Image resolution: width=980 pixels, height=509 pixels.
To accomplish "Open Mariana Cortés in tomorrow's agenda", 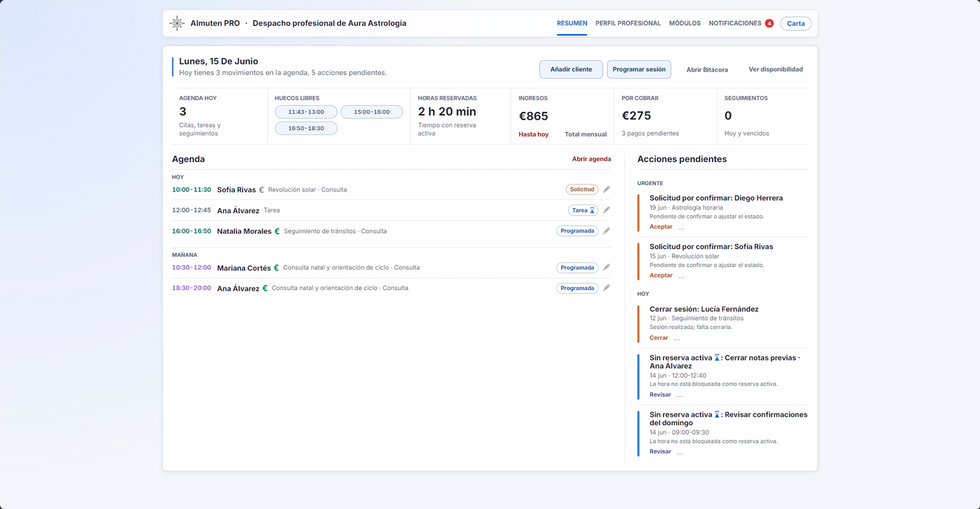I will [244, 268].
